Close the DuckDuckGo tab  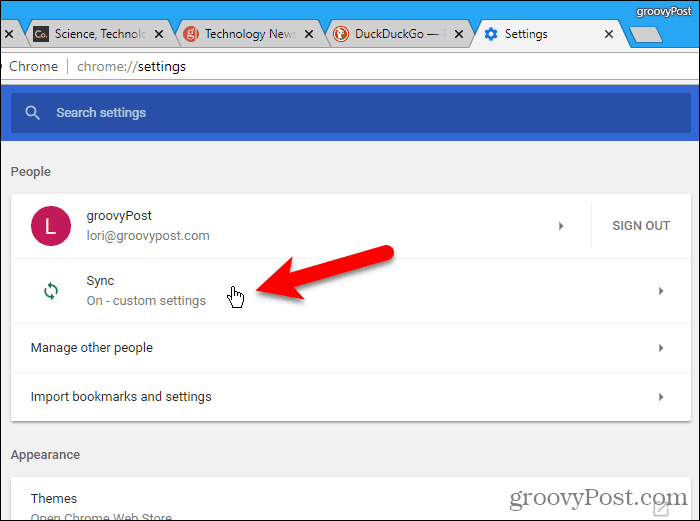click(x=458, y=34)
